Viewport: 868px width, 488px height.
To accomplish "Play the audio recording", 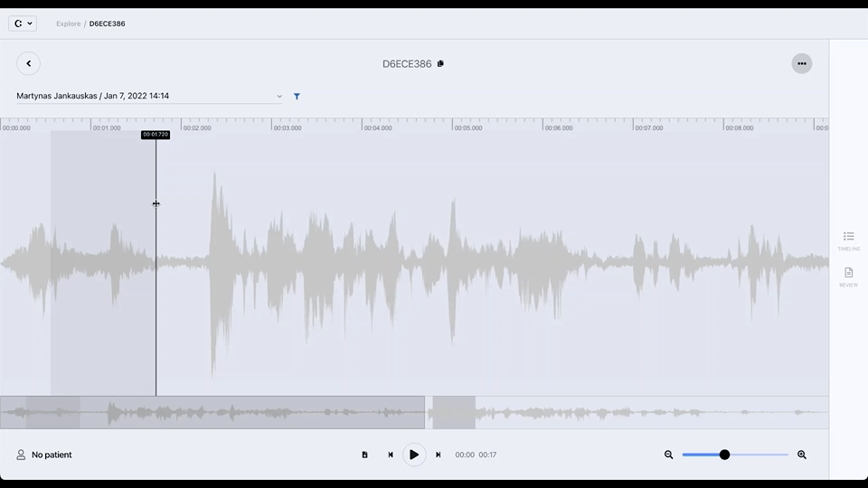I will click(414, 455).
